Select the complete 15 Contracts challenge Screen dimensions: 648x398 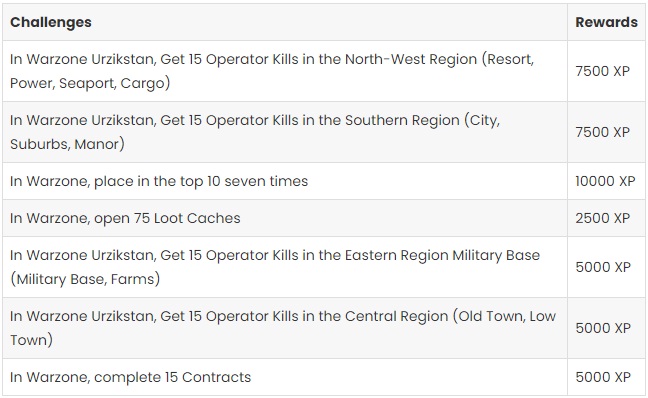click(131, 377)
